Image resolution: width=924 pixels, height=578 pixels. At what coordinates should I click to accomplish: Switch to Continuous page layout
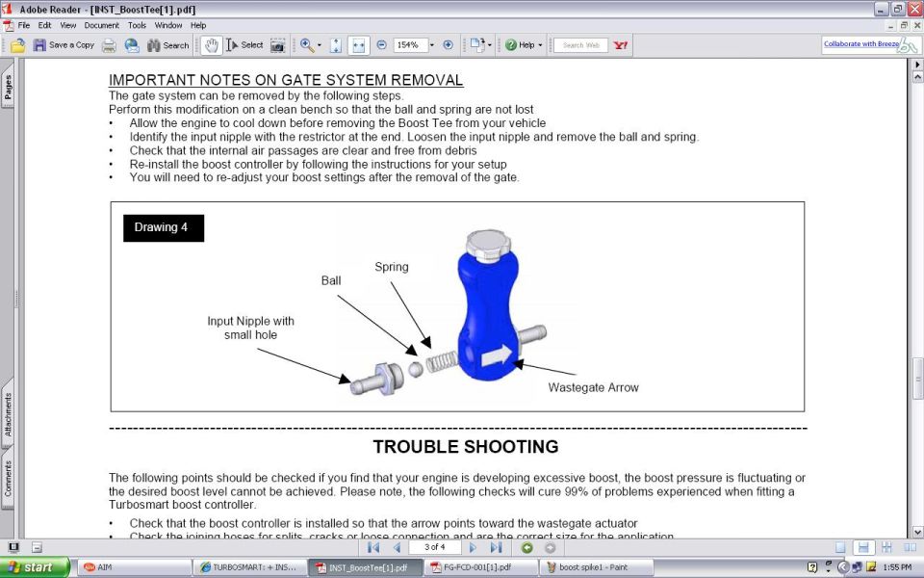(x=863, y=547)
